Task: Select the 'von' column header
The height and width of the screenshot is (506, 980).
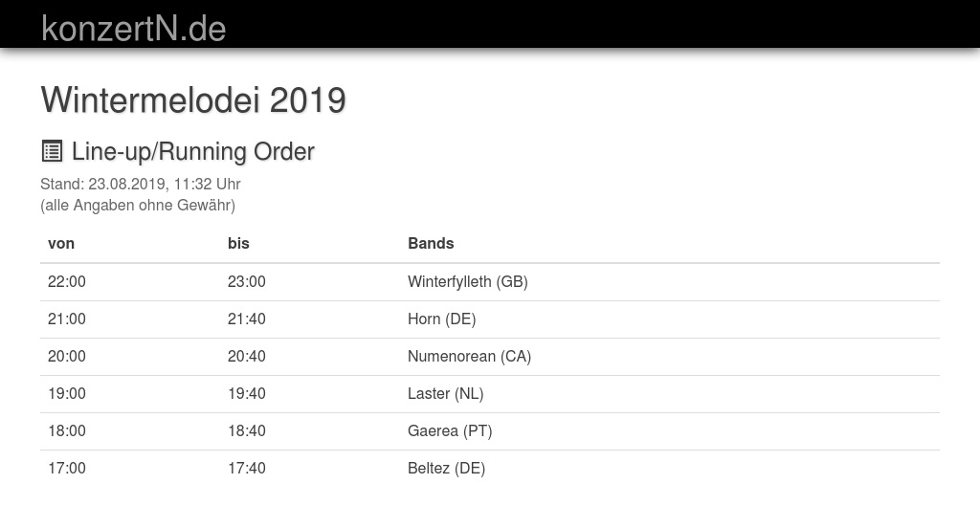Action: (61, 243)
